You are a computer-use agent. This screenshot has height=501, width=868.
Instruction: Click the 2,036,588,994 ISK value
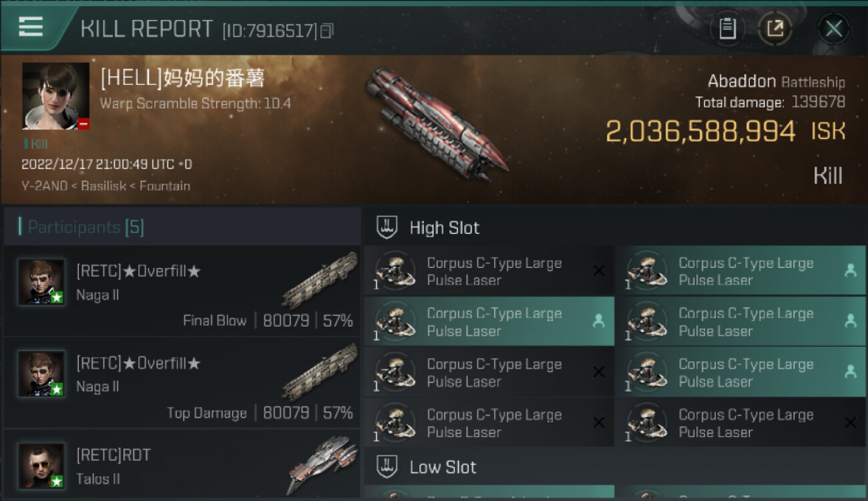point(700,132)
